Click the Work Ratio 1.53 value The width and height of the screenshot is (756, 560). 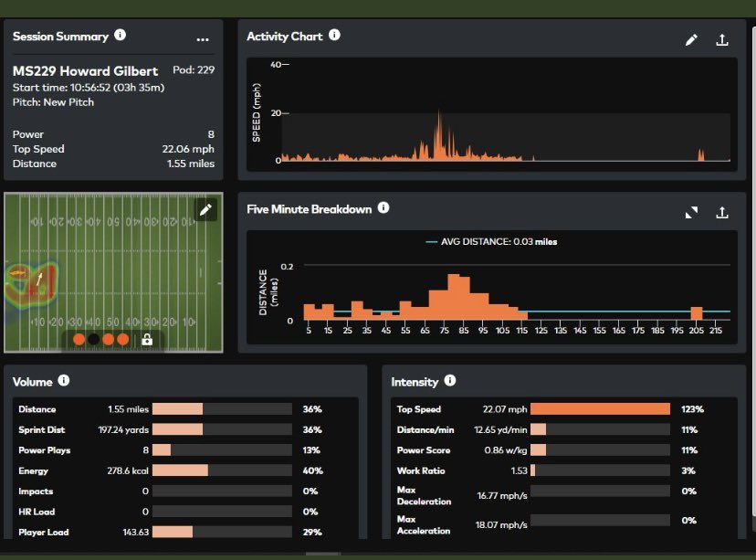point(520,470)
